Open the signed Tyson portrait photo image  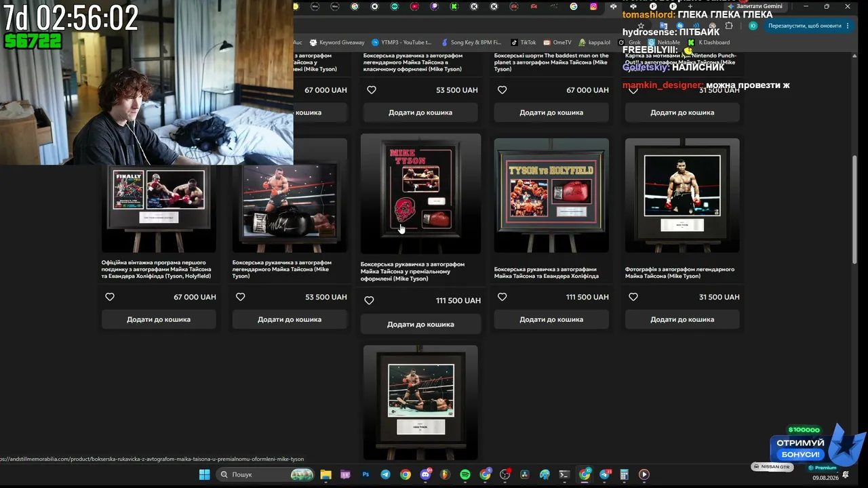682,195
